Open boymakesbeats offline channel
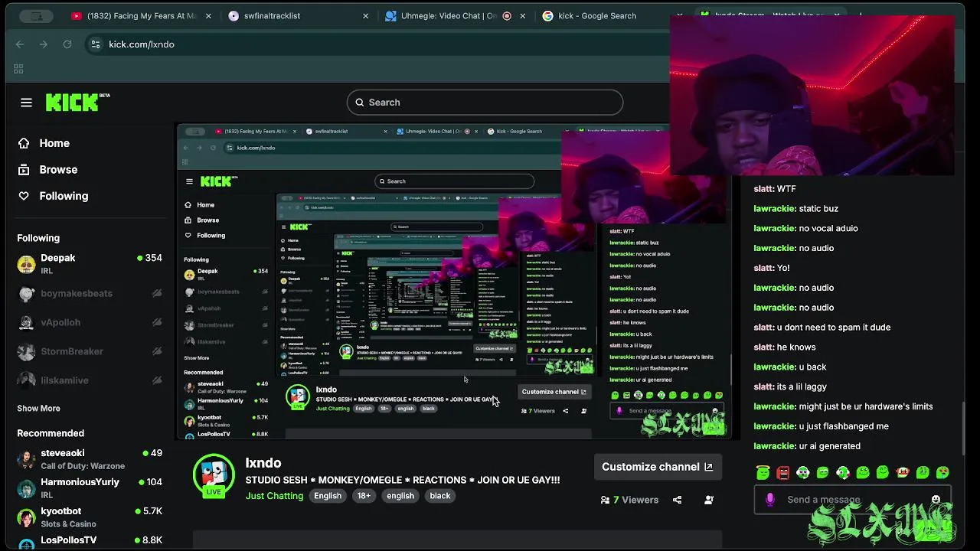The image size is (980, 551). tap(90, 293)
